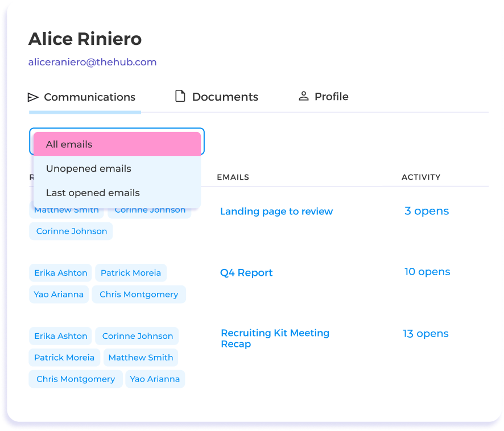Open the Q4 Report email
Viewport: 504px width, 431px height.
pyautogui.click(x=246, y=273)
